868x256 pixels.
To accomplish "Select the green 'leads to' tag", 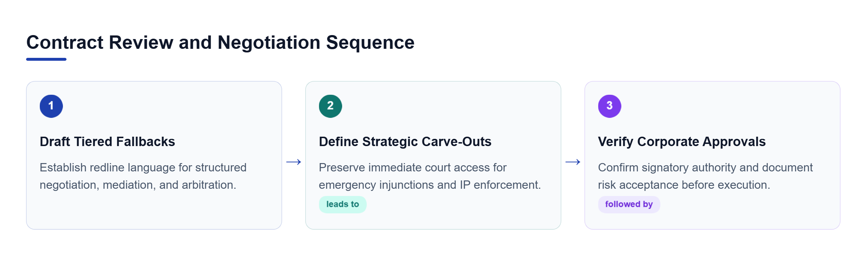I will point(342,204).
